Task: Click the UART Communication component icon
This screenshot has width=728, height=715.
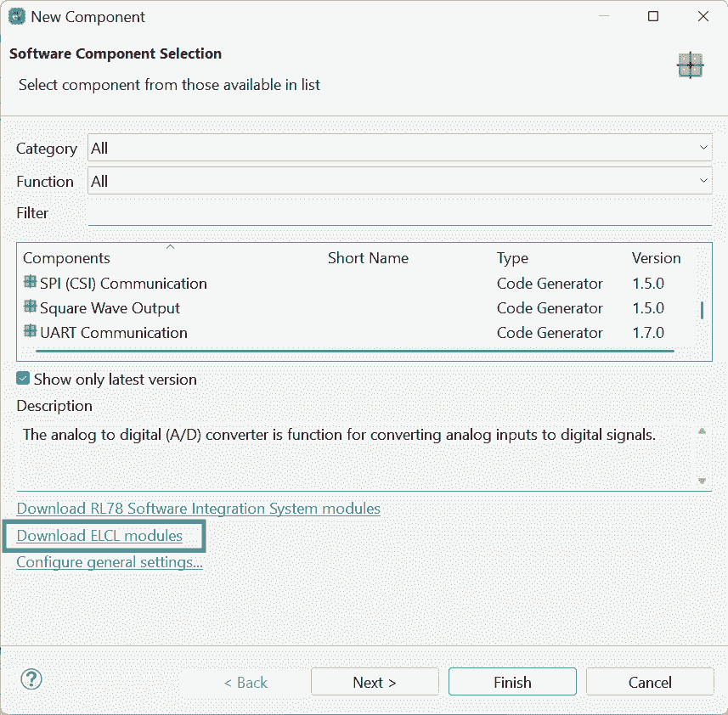Action: point(30,332)
